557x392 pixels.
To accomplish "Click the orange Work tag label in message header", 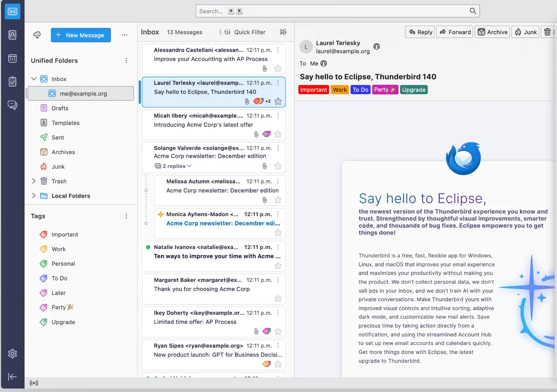I will (340, 90).
